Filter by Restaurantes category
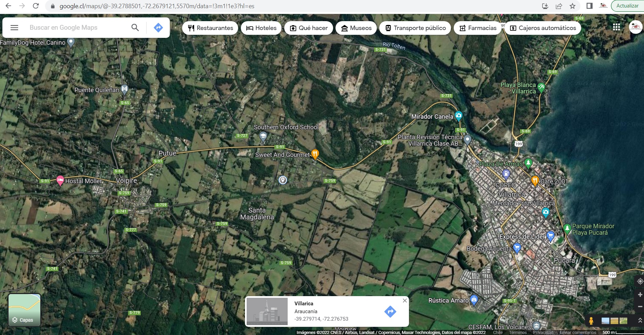The image size is (644, 335). (x=210, y=28)
